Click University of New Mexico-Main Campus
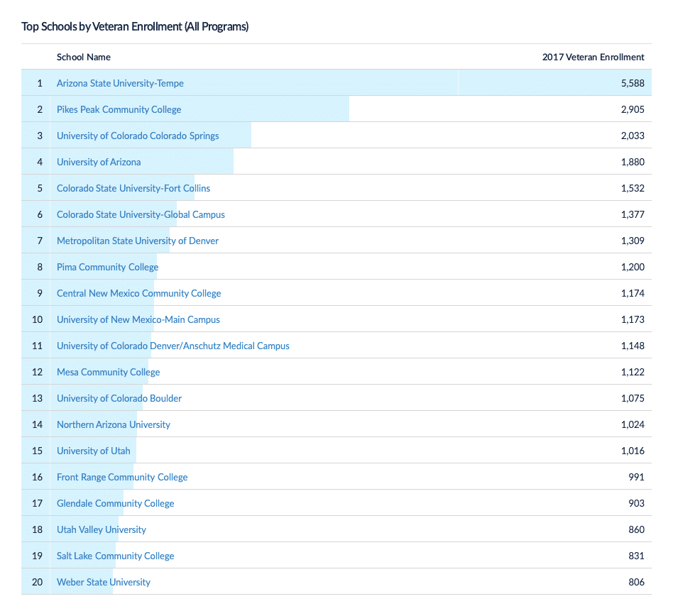Image resolution: width=673 pixels, height=616 pixels. (x=138, y=319)
